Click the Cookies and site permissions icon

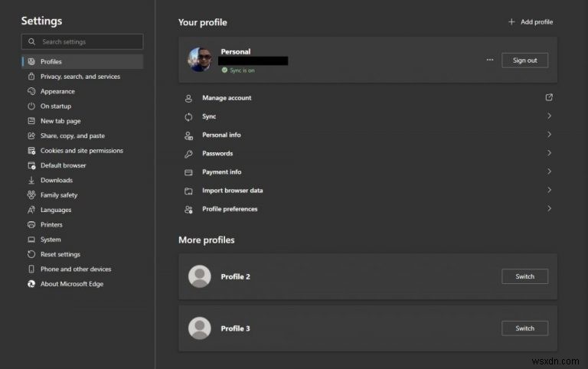click(31, 151)
